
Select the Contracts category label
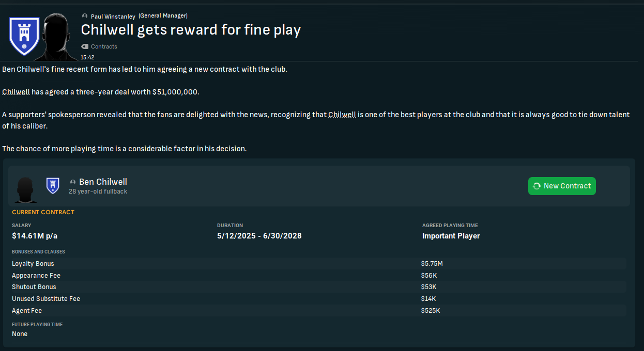pyautogui.click(x=104, y=46)
